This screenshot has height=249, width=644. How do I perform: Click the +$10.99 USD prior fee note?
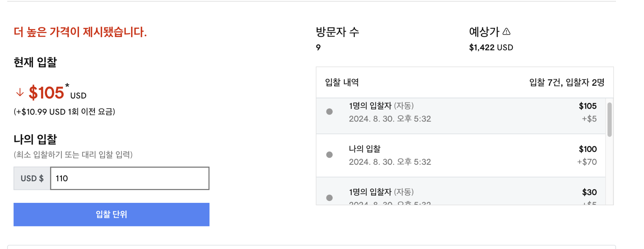click(x=64, y=112)
